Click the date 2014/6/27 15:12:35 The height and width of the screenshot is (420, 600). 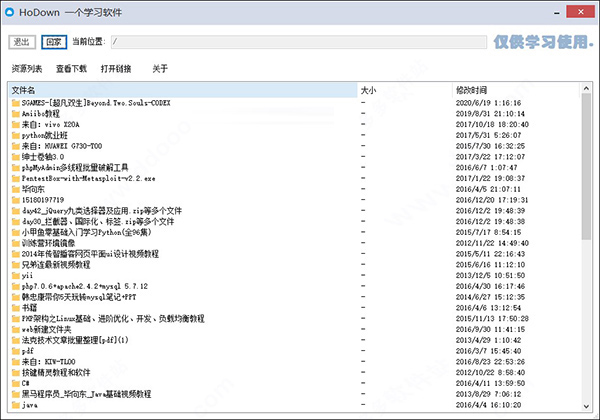[490, 297]
